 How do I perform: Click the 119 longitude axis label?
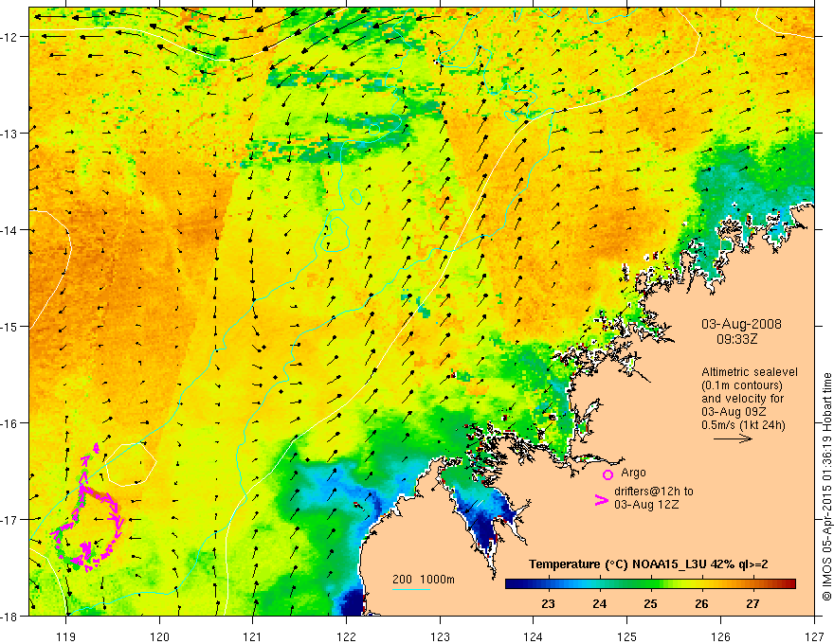tap(66, 636)
